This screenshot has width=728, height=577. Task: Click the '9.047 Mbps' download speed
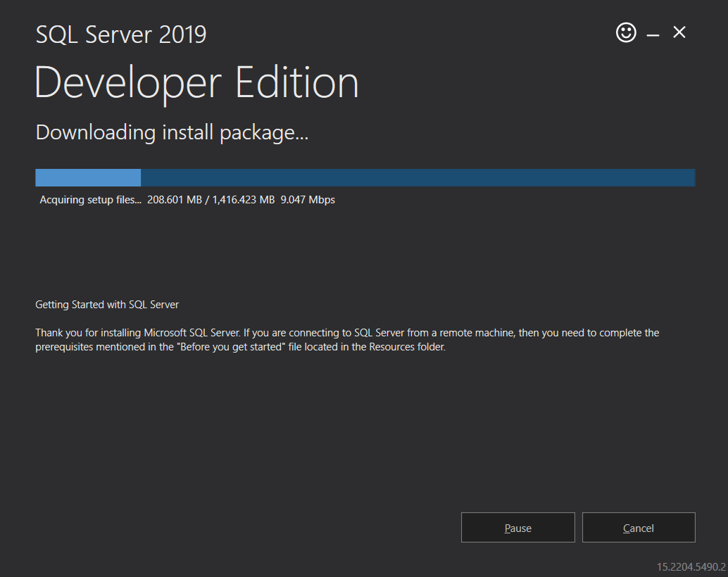[308, 200]
